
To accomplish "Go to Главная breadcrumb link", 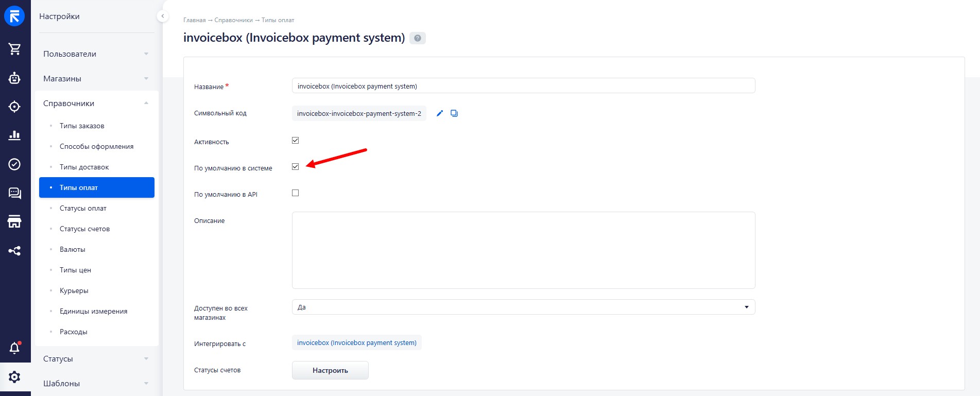I will (194, 20).
